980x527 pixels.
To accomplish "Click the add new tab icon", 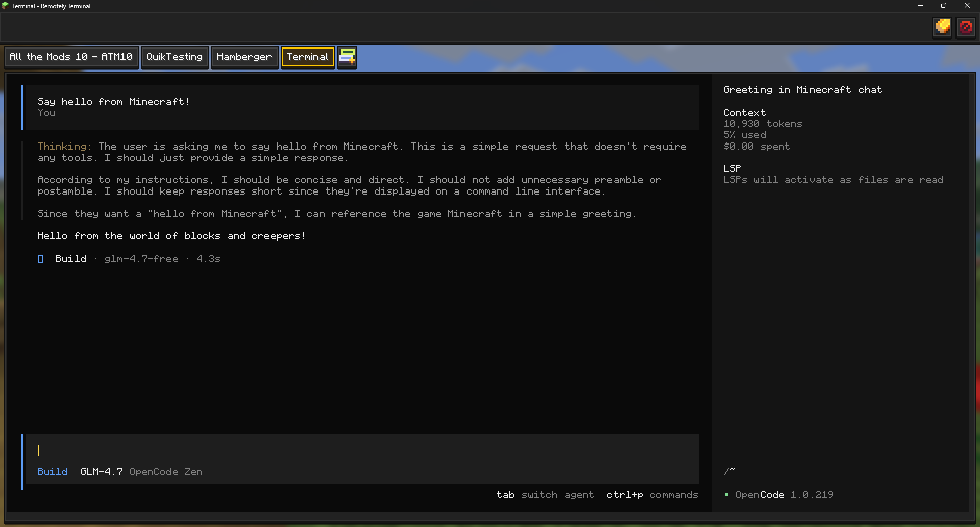I will [x=347, y=57].
